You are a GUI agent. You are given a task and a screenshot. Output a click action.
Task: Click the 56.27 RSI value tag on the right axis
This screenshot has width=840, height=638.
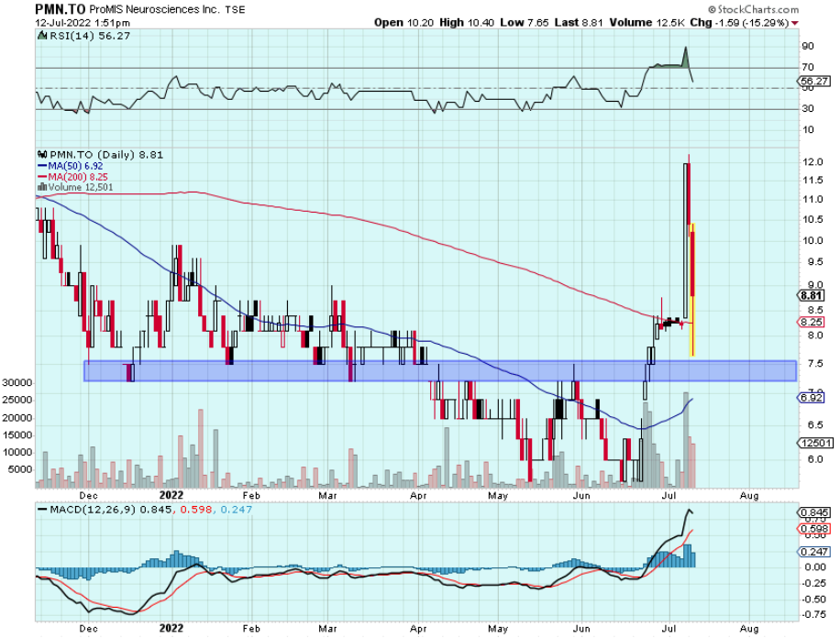(814, 82)
